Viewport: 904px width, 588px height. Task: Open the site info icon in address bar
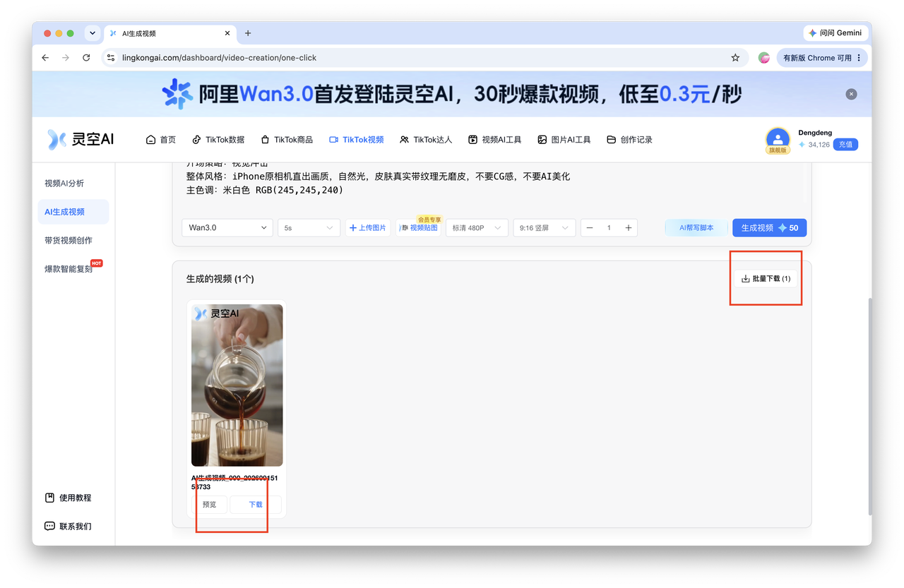tap(110, 58)
